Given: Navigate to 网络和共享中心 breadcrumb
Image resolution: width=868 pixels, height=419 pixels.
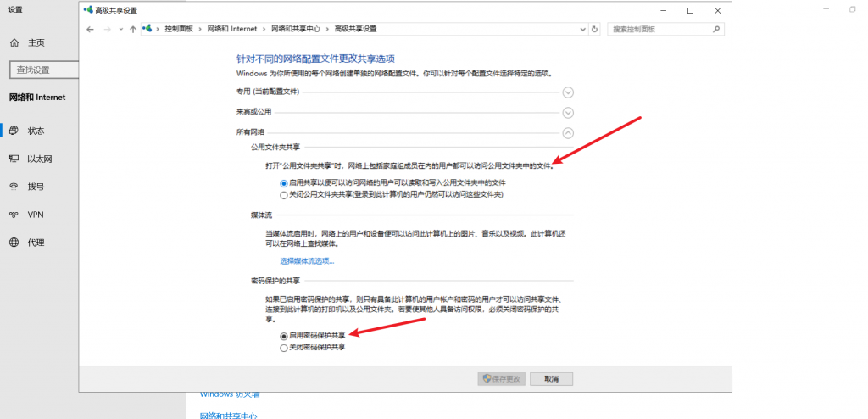Looking at the screenshot, I should (x=295, y=29).
